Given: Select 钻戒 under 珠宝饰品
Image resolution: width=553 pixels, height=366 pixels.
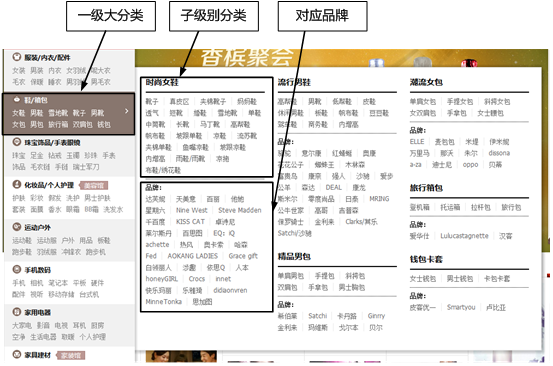Looking at the screenshot, I should pyautogui.click(x=55, y=155).
